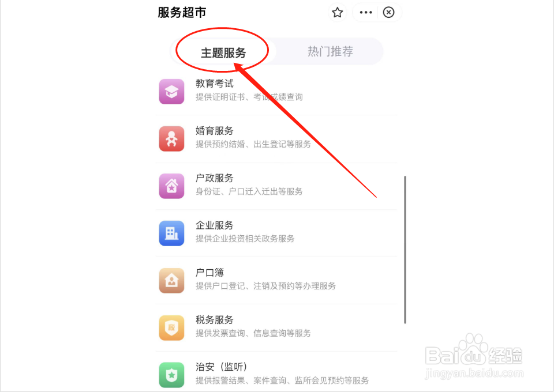Open the 企业服务 building icon

(x=171, y=233)
